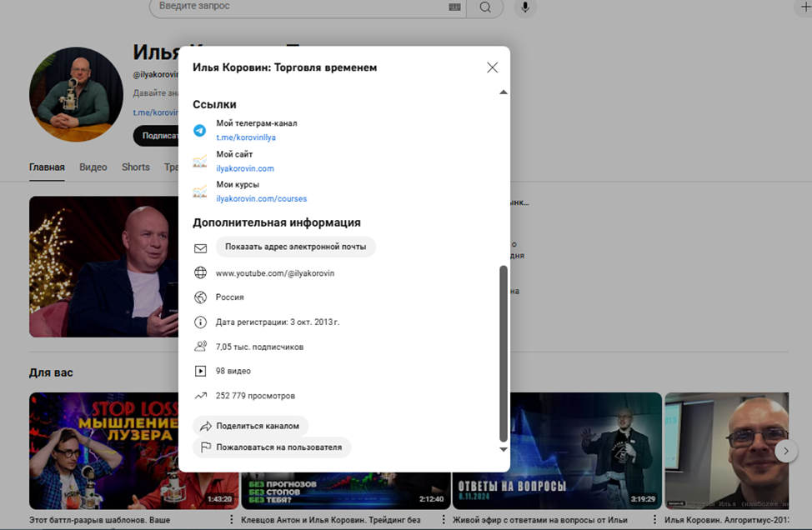Click the dialog vertical scrollbar thumb
The height and width of the screenshot is (530, 812).
tap(503, 353)
